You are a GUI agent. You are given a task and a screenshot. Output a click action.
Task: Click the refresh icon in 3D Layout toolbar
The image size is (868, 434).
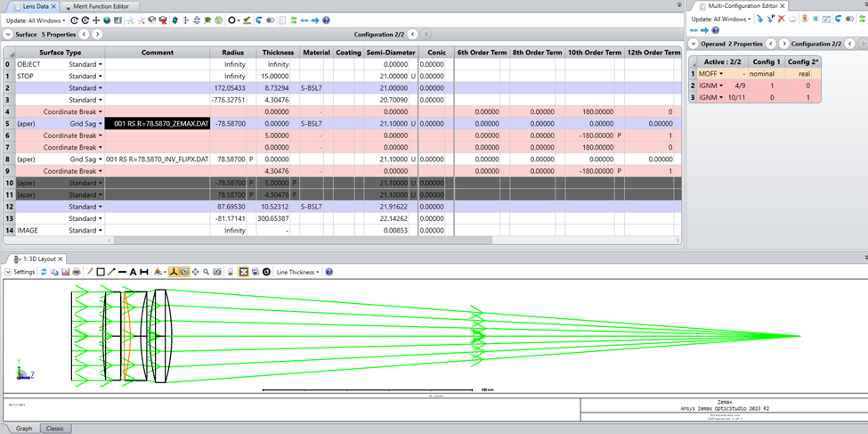(44, 272)
